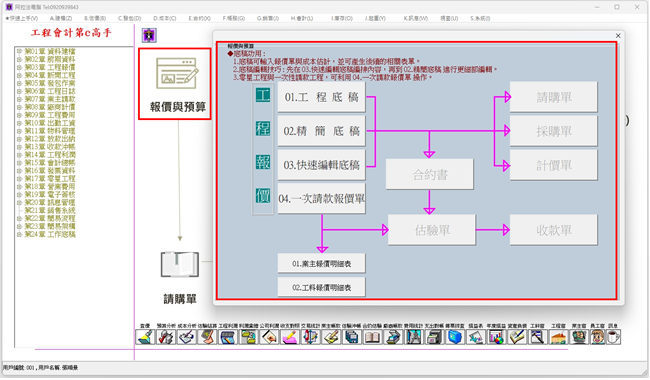
Task: Open S.系統(I) menu
Action: (x=480, y=18)
